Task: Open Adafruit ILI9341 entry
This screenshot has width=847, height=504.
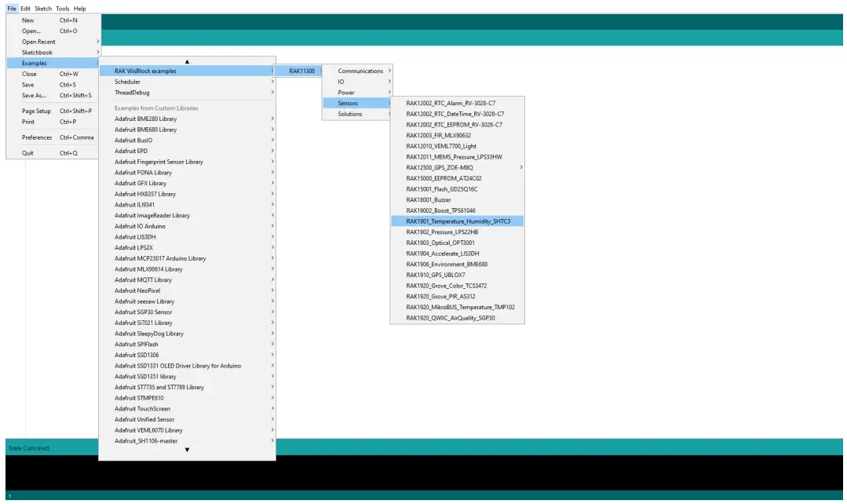Action: click(x=187, y=205)
